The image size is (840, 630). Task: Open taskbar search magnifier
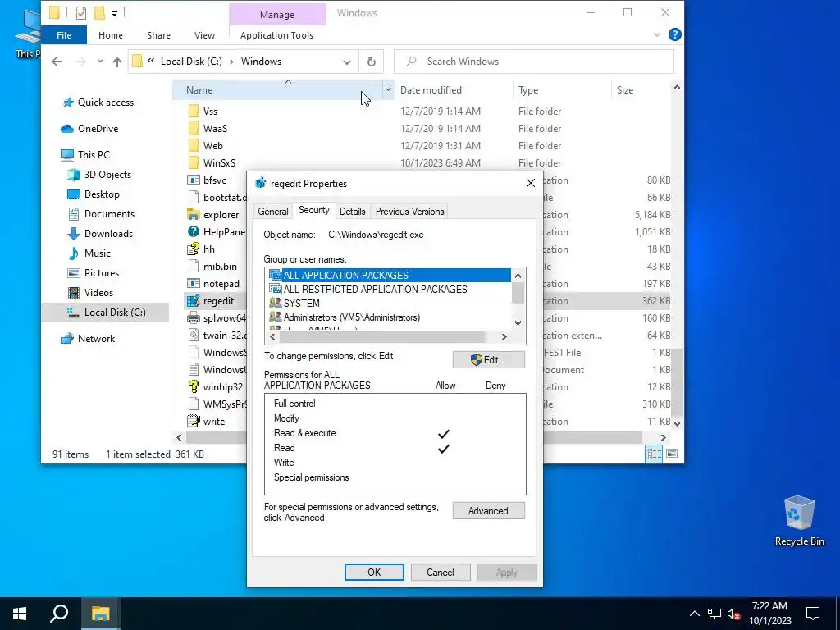click(59, 614)
